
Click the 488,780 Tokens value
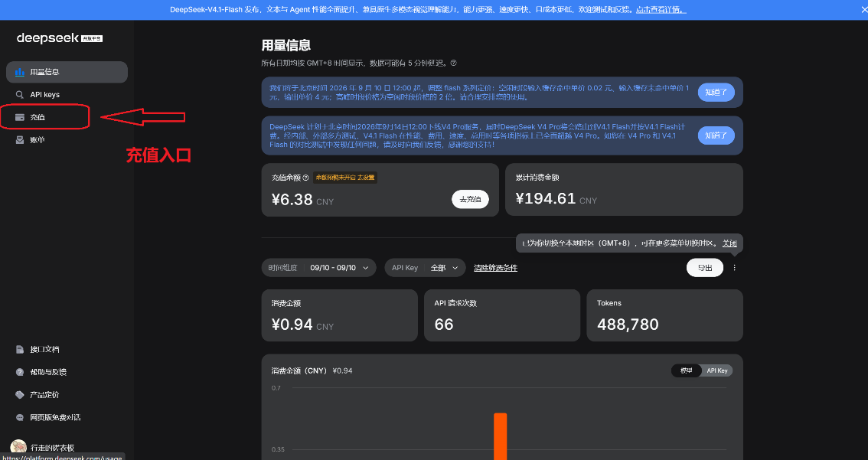pyautogui.click(x=628, y=325)
